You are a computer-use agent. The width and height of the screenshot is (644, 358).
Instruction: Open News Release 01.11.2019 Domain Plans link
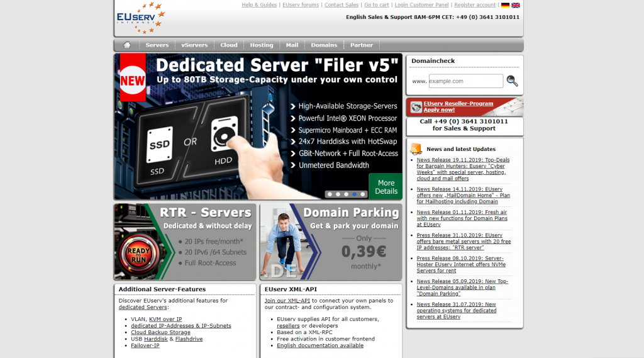coord(462,218)
